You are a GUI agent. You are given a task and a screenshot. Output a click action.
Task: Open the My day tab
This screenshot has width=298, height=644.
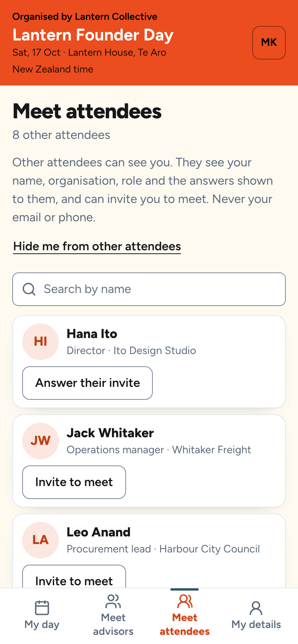coord(42,616)
